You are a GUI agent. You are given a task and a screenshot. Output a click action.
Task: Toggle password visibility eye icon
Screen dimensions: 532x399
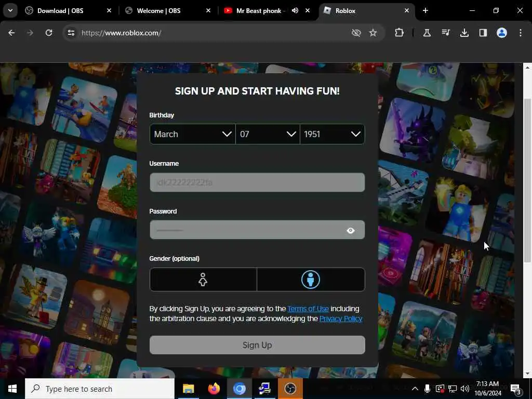(x=351, y=230)
